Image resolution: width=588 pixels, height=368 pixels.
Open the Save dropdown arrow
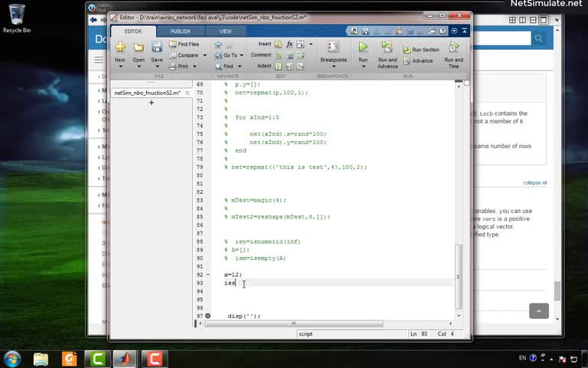tap(157, 67)
